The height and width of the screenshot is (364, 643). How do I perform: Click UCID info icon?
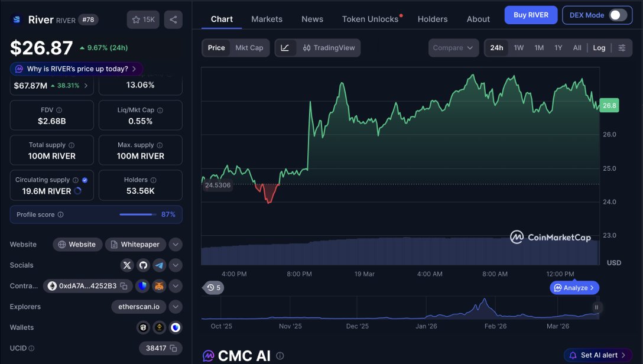(31, 348)
